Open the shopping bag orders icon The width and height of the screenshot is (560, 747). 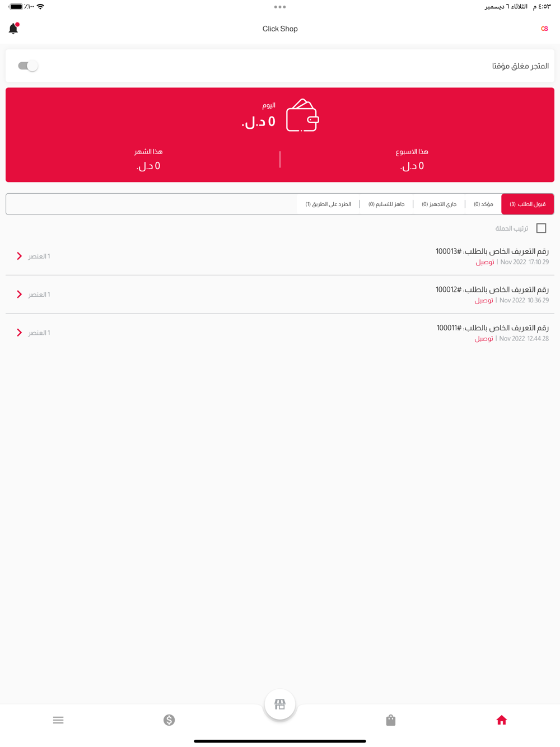[391, 720]
